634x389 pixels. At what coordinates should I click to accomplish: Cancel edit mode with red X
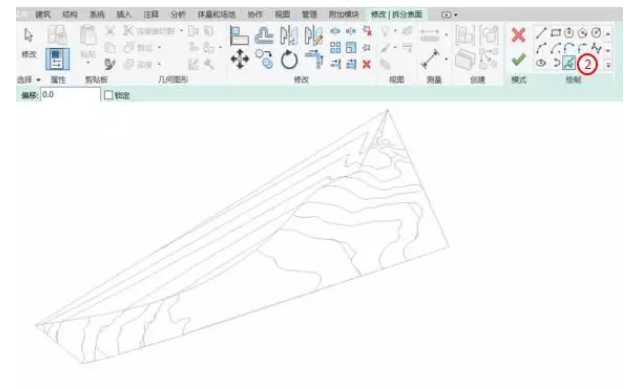click(518, 35)
